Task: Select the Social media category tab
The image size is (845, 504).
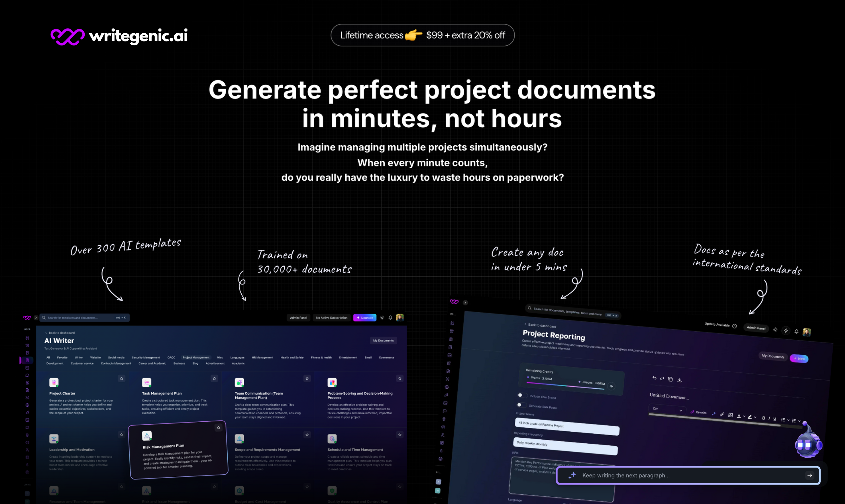Action: 116,358
